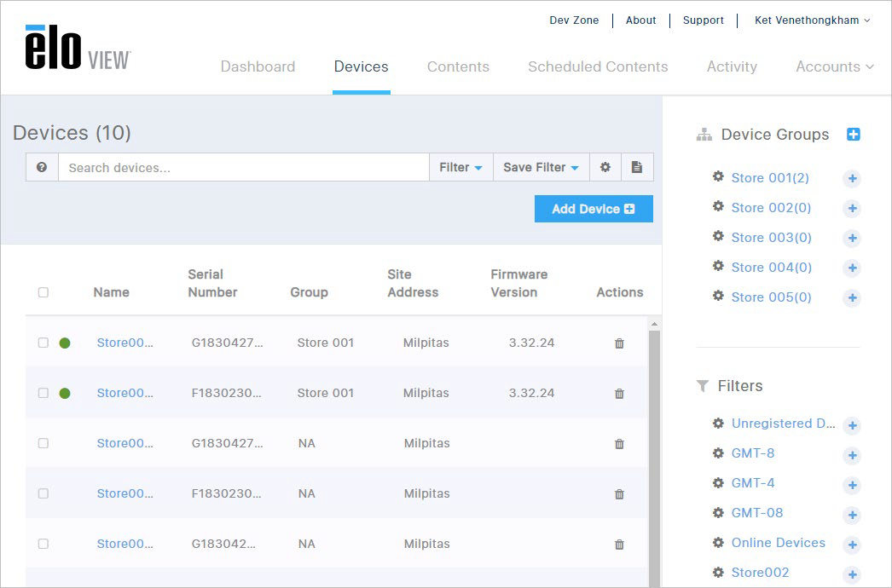Open the Save Filter dropdown
This screenshot has width=892, height=588.
[x=541, y=167]
